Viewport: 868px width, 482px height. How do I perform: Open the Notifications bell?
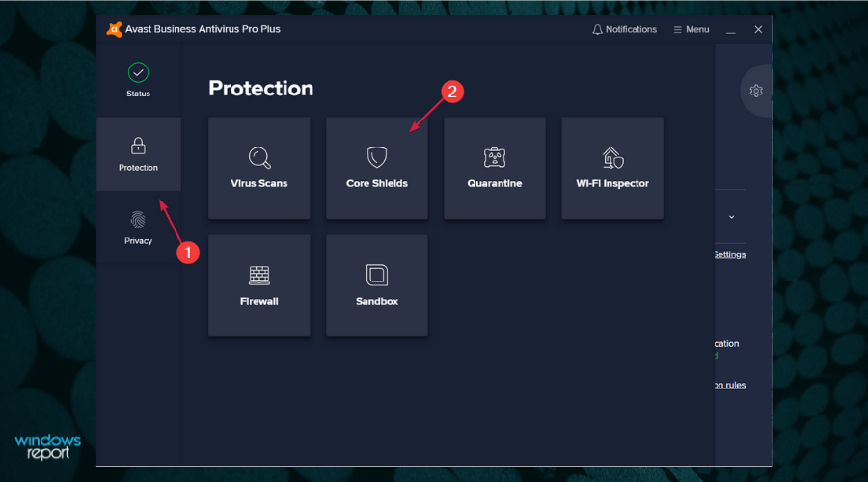[624, 29]
